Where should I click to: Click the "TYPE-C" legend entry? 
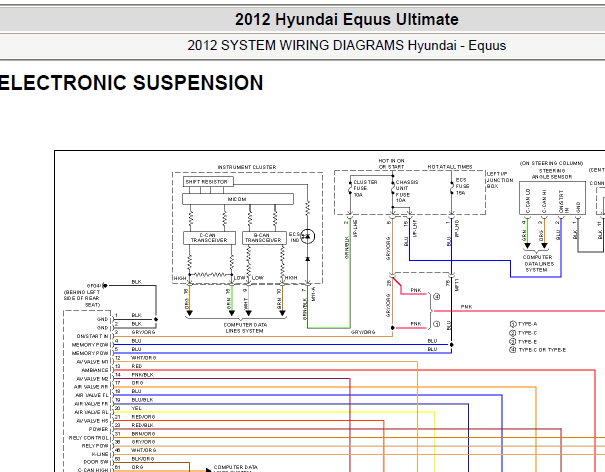[x=524, y=333]
